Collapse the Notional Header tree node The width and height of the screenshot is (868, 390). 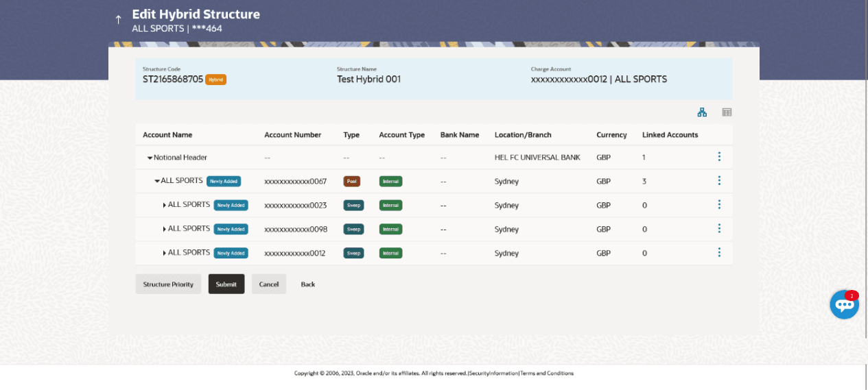coord(150,158)
